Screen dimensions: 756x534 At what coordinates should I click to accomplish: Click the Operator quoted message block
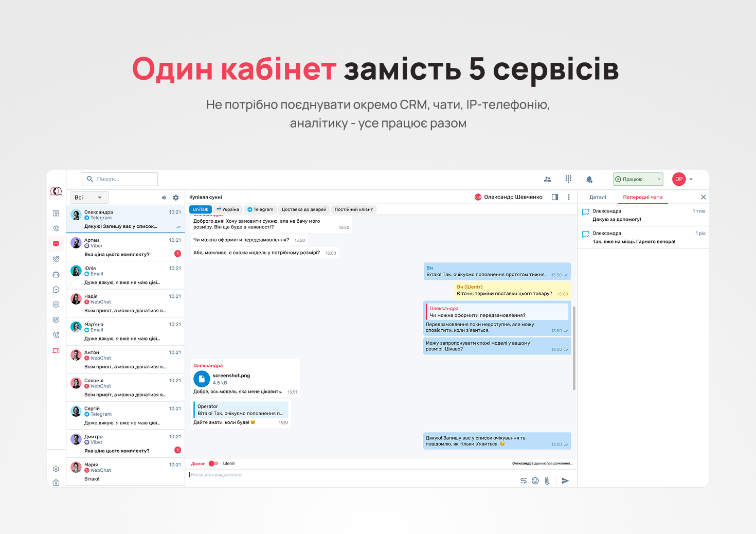coord(241,410)
